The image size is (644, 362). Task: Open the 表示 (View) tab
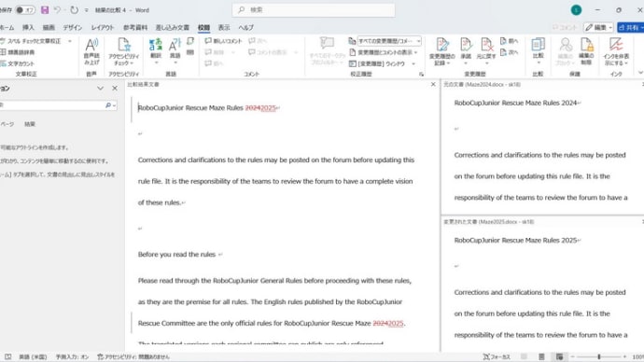tap(224, 27)
